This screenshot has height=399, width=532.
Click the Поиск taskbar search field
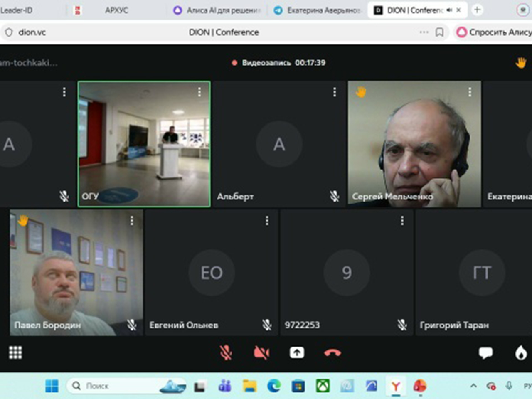(116, 386)
